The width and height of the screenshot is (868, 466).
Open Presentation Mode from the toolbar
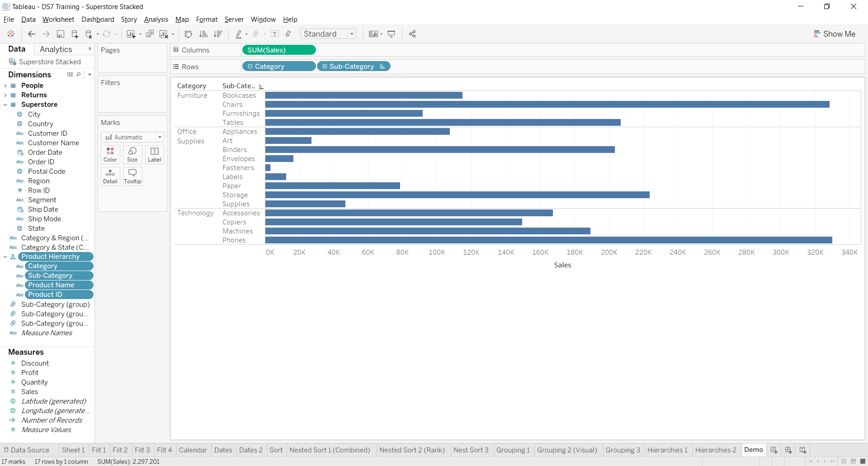[392, 34]
